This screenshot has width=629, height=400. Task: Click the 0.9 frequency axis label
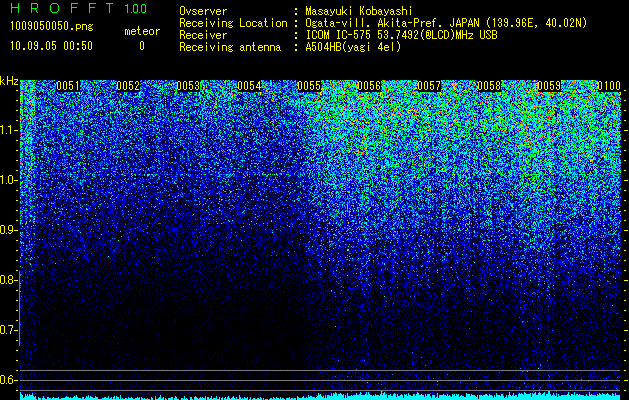pos(9,230)
